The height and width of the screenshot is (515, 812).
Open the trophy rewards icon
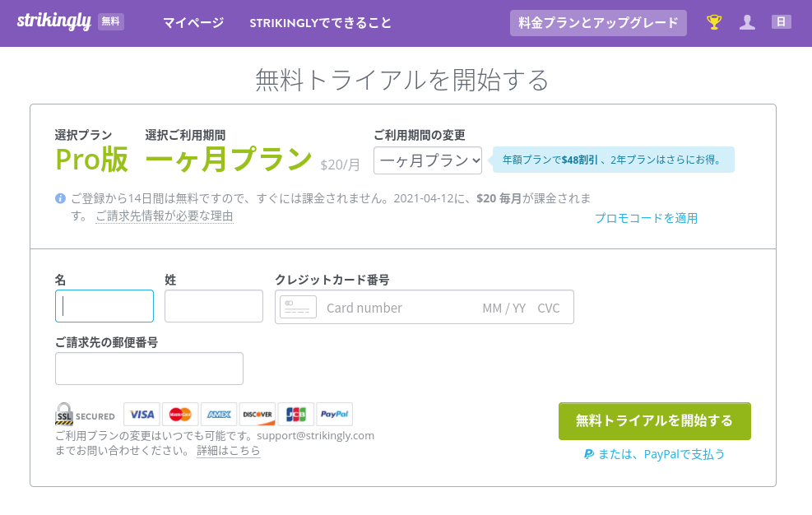coord(714,22)
